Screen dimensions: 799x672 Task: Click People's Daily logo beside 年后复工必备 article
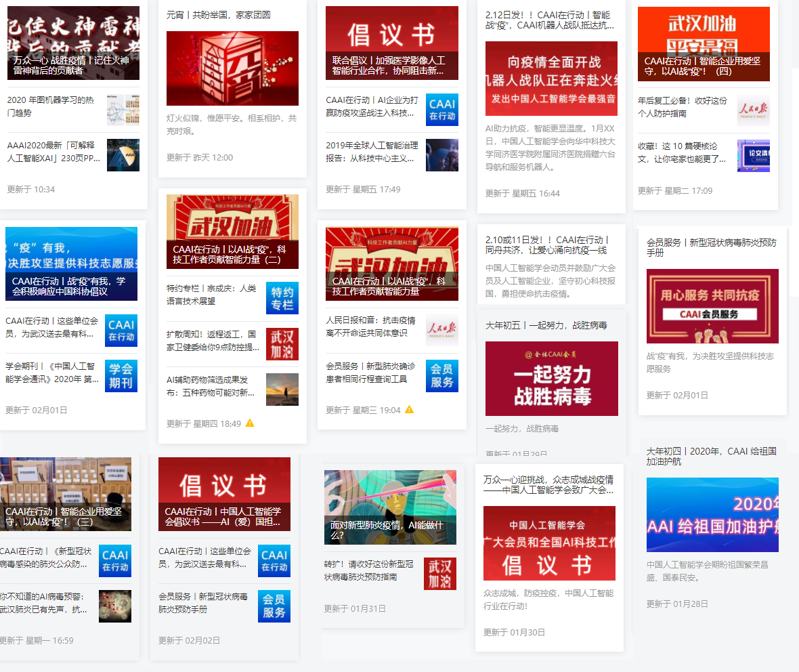(x=753, y=110)
